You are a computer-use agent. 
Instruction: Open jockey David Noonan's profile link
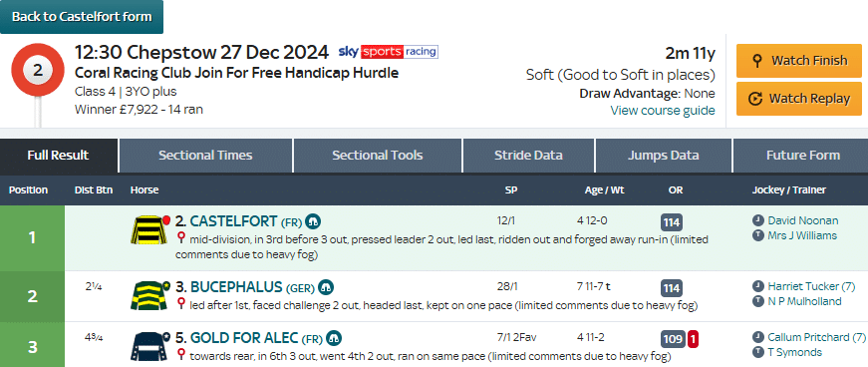802,220
